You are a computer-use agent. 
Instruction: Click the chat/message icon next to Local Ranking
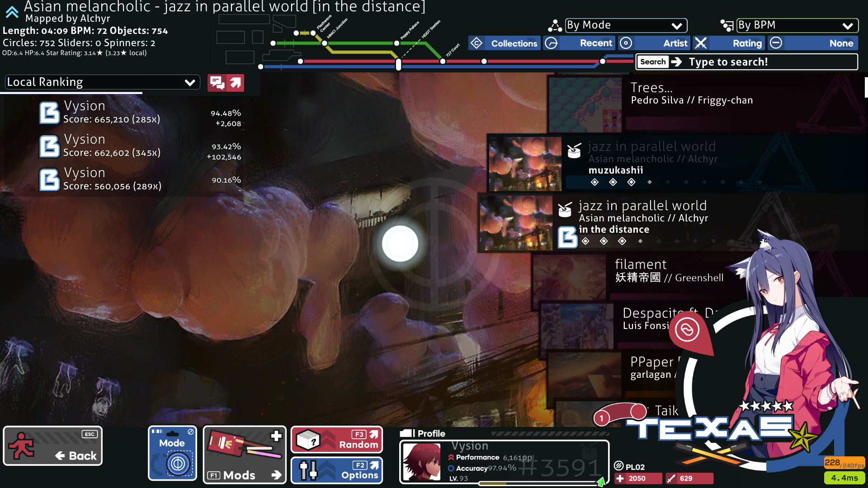pyautogui.click(x=216, y=82)
